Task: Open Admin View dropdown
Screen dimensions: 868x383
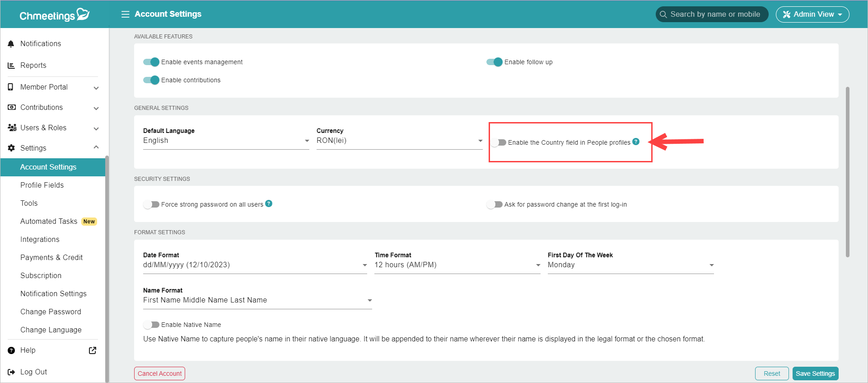Action: point(812,14)
